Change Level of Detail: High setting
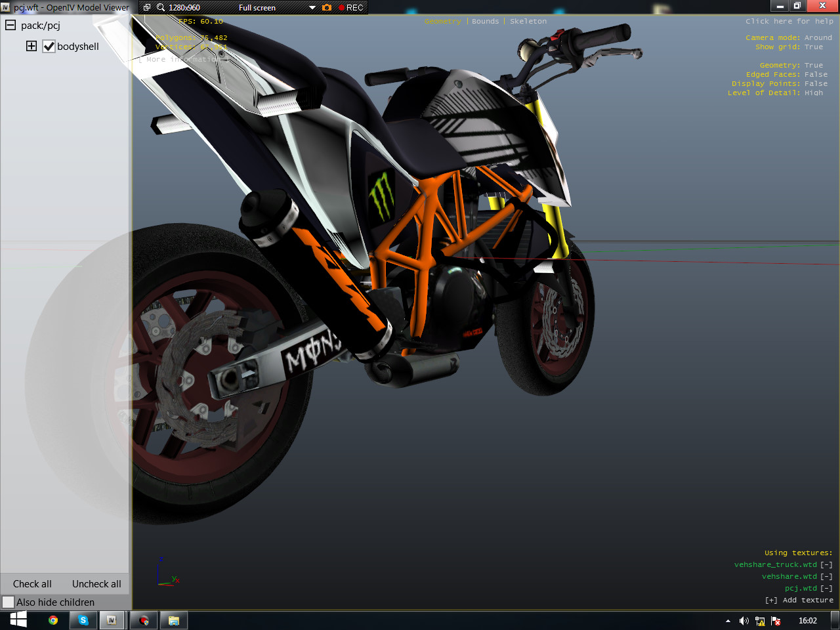 click(x=775, y=93)
